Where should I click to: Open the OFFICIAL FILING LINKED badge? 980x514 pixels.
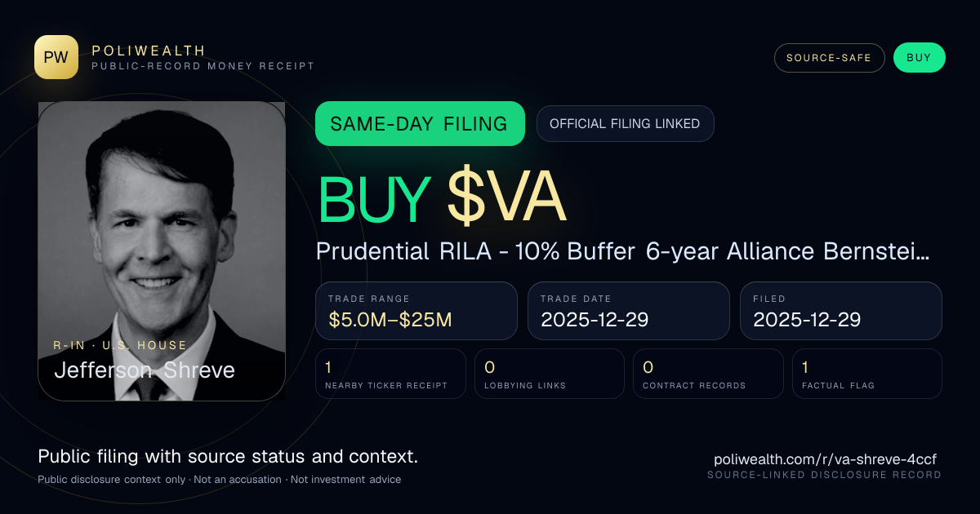(625, 124)
